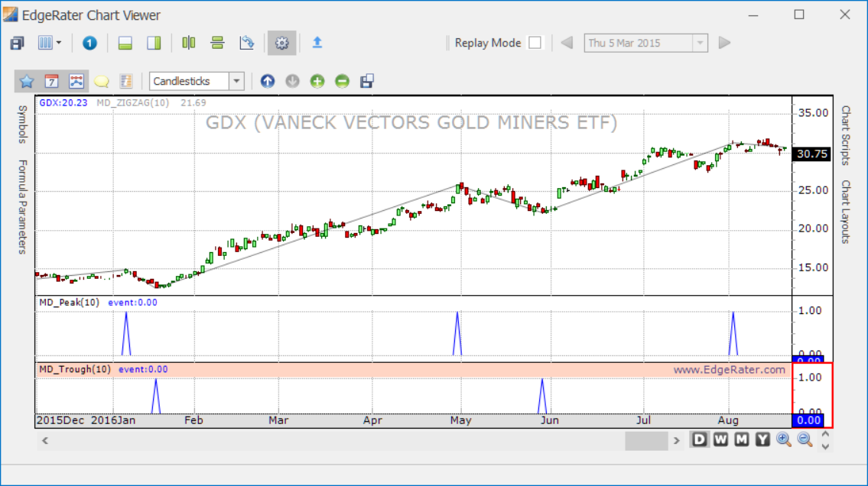Image resolution: width=868 pixels, height=486 pixels.
Task: Enable the Replay Mode checkbox
Action: coord(535,43)
